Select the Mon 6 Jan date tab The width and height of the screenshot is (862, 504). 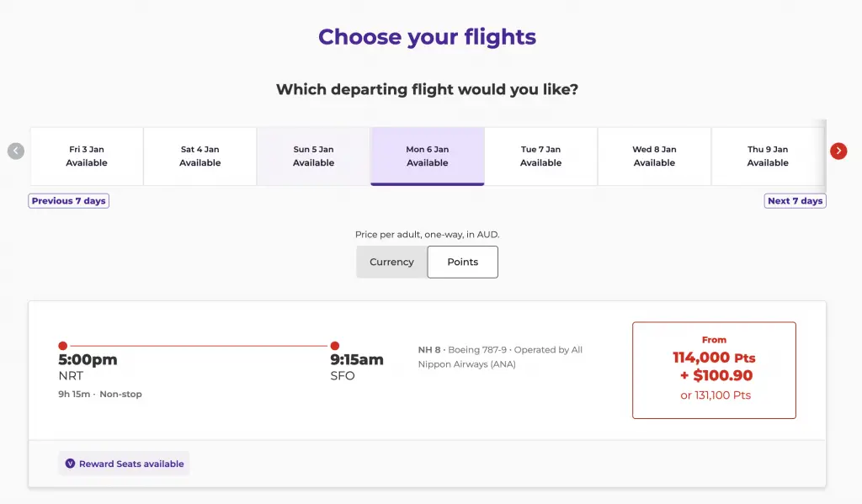[x=427, y=157]
